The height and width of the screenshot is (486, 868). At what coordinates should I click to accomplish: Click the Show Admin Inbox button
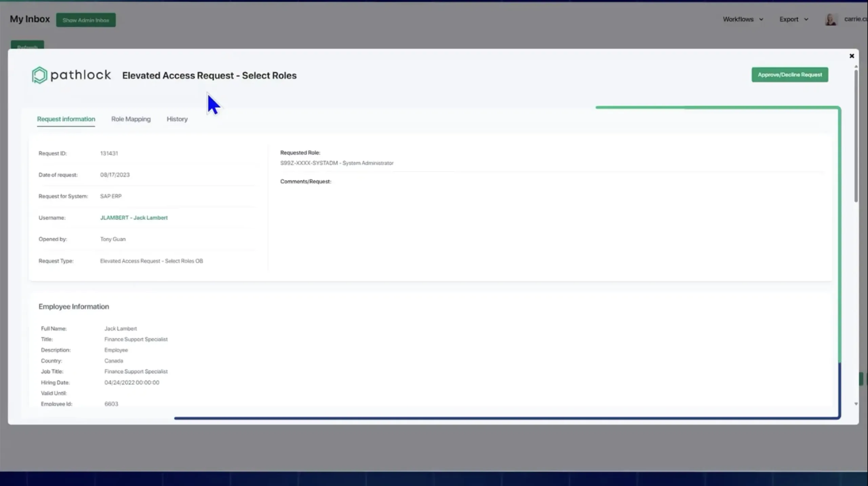click(x=86, y=20)
